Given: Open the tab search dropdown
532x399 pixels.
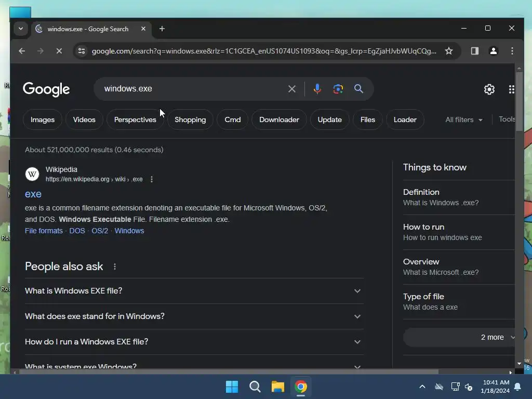Looking at the screenshot, I should (x=21, y=29).
